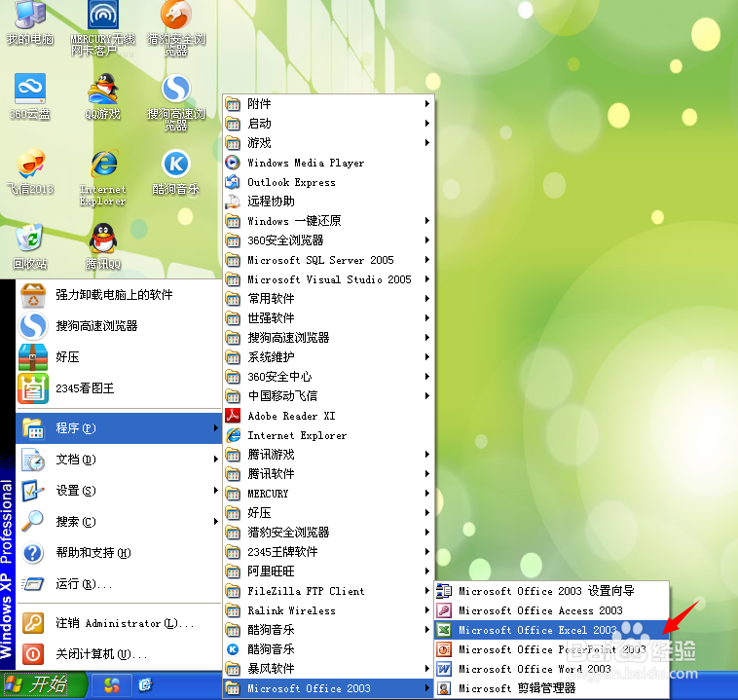Click Windows Media Player icon in programs list

(x=233, y=163)
